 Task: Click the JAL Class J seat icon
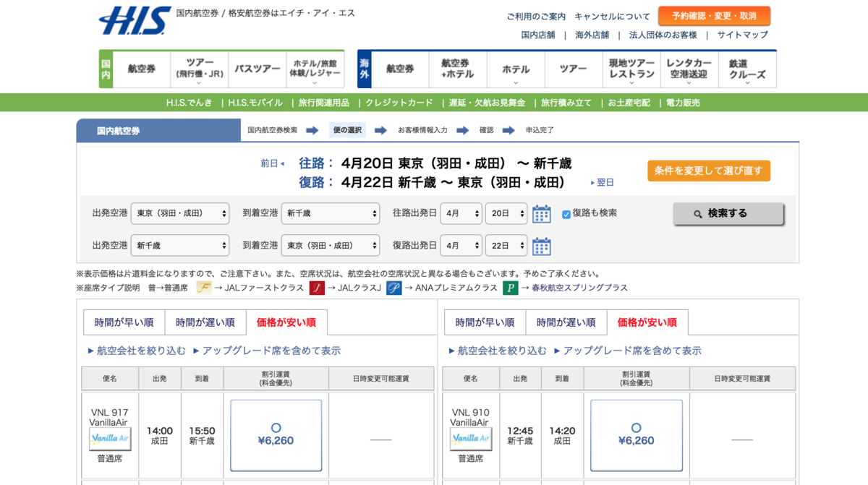pyautogui.click(x=317, y=288)
